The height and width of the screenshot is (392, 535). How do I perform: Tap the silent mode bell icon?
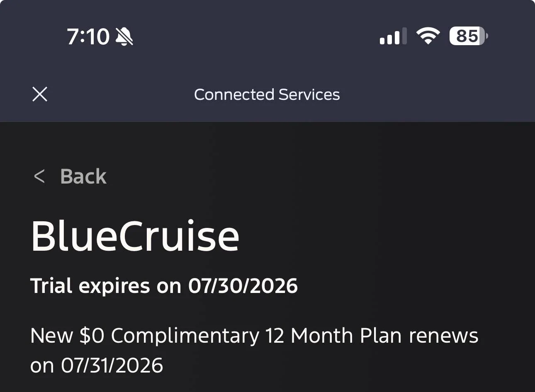pos(124,36)
